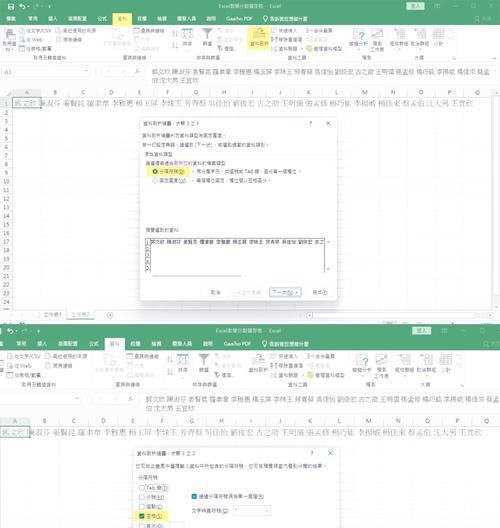The image size is (500, 528).
Task: Click the Get Data icon at ribbon left
Action: [9, 40]
